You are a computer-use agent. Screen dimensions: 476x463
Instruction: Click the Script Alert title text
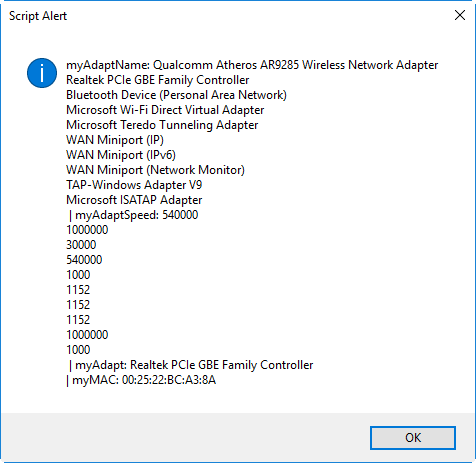coord(38,16)
